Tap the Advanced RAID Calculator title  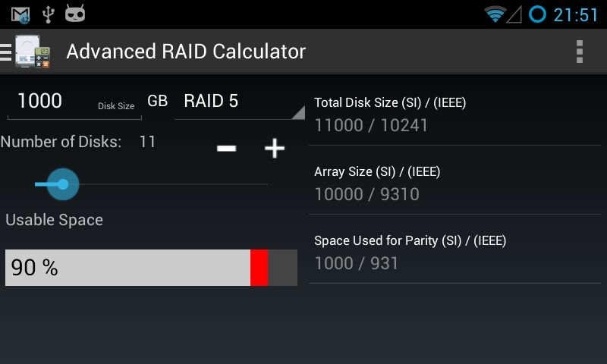tap(186, 52)
